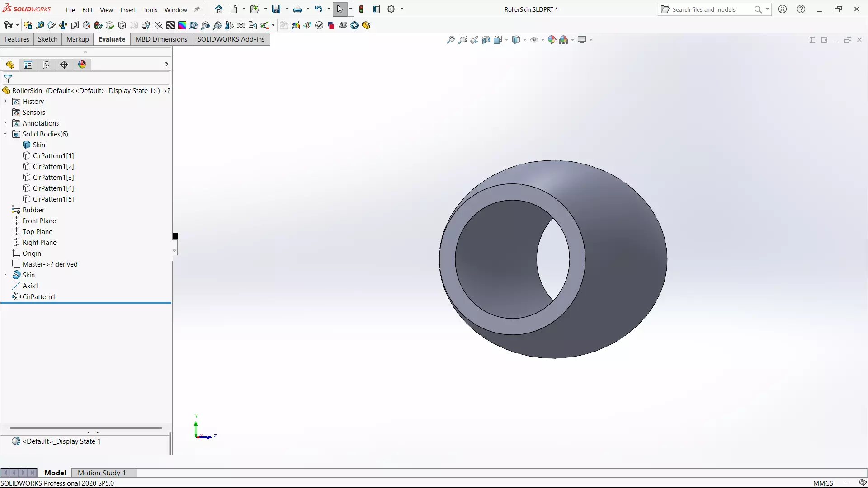
Task: Switch to the Sketch tab
Action: (47, 39)
